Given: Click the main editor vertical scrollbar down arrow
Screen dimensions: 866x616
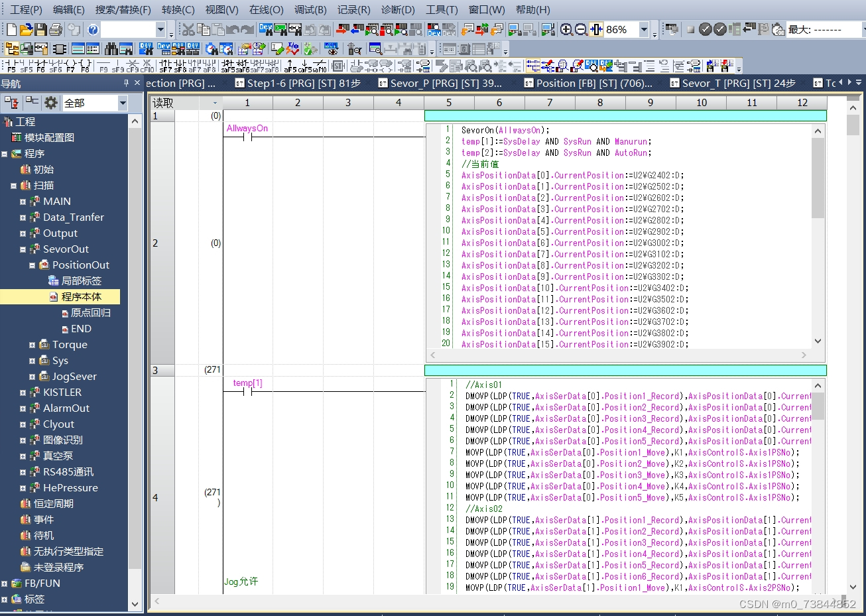Looking at the screenshot, I should click(853, 587).
